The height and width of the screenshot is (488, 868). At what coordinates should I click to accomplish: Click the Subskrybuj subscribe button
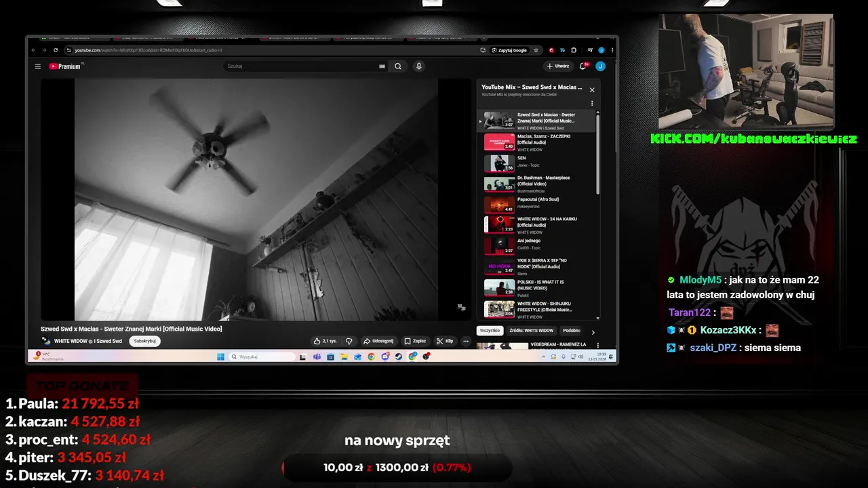[145, 341]
